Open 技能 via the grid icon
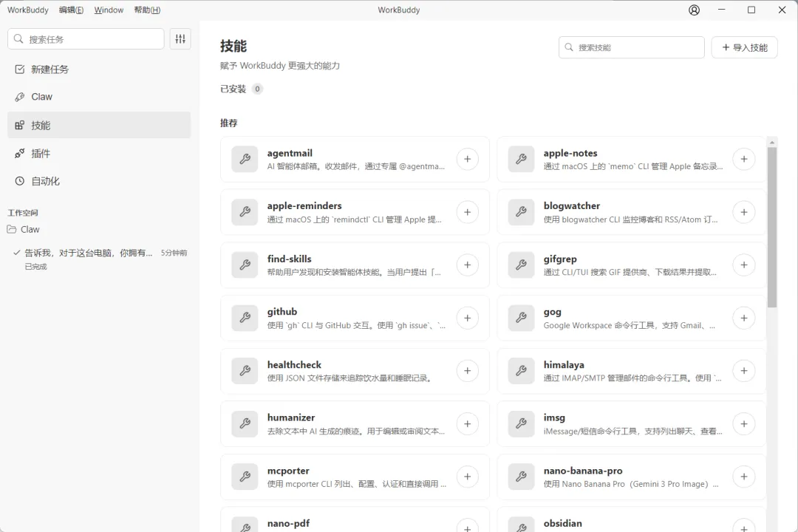This screenshot has width=798, height=532. pos(19,125)
